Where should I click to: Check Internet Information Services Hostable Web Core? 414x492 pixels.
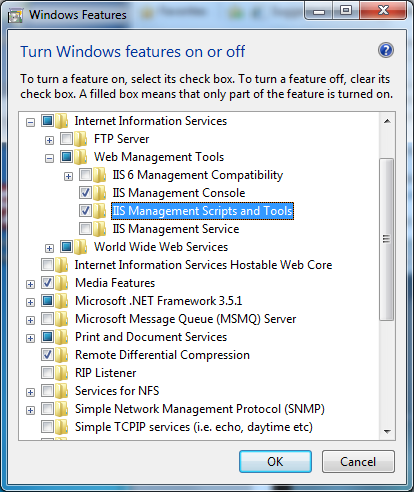(x=47, y=264)
